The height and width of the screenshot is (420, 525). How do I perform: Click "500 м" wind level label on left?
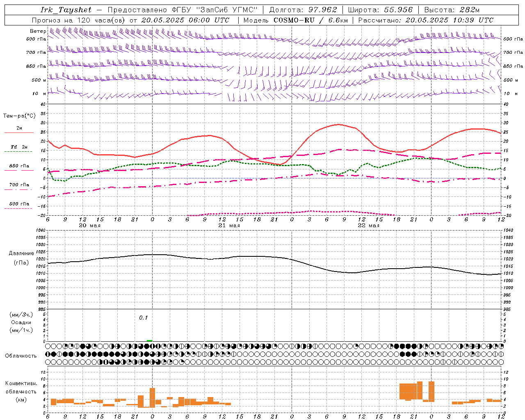[39, 80]
